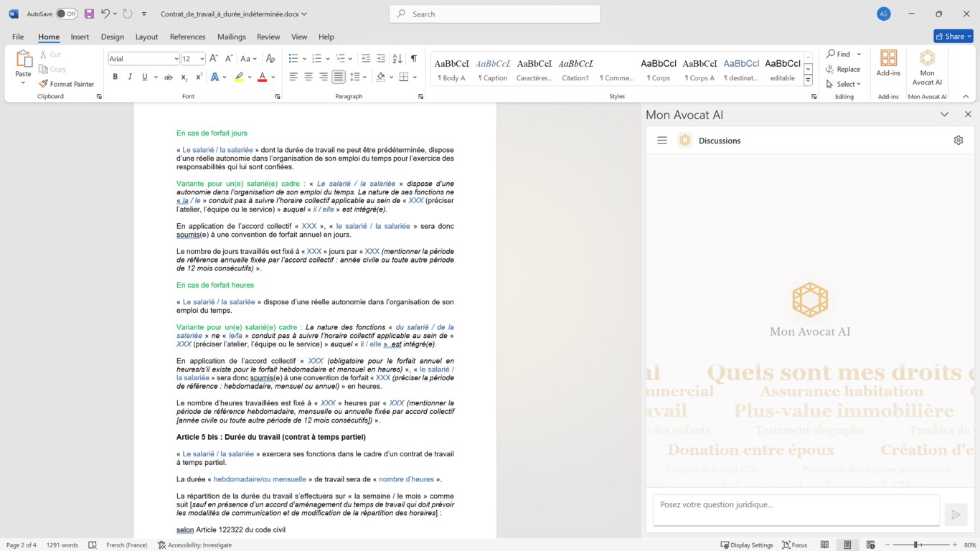
Task: Click the Share button
Action: (x=953, y=36)
